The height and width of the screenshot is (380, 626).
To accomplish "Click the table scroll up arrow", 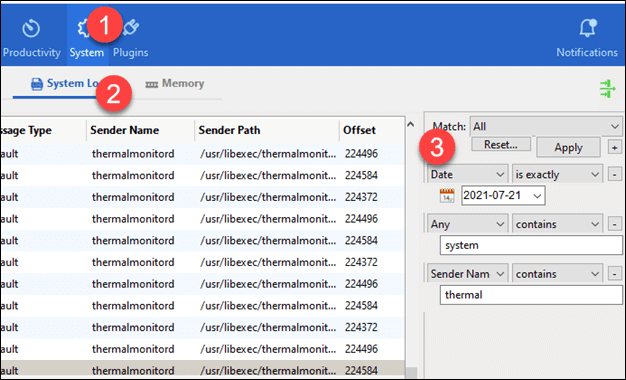I will pos(411,125).
